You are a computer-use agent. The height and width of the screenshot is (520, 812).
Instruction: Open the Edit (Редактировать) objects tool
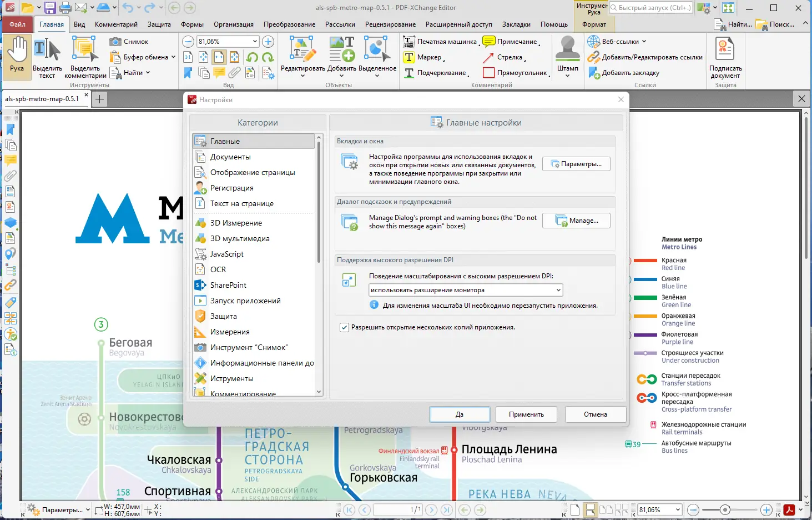tap(302, 56)
